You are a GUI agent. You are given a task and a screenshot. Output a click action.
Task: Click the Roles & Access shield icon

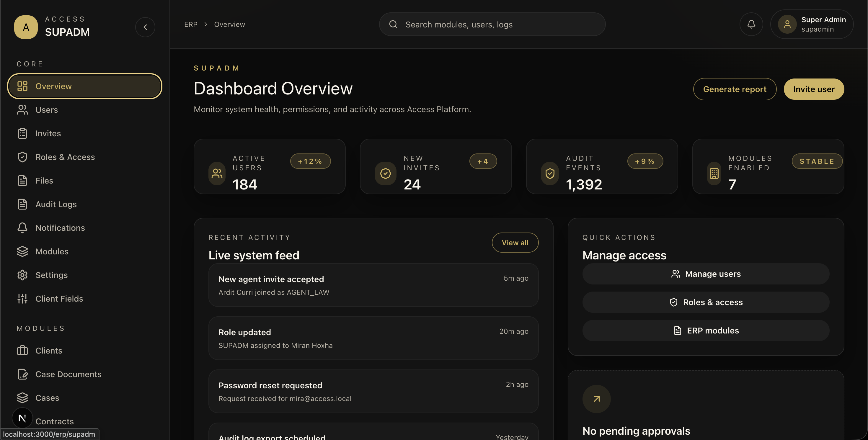click(22, 157)
